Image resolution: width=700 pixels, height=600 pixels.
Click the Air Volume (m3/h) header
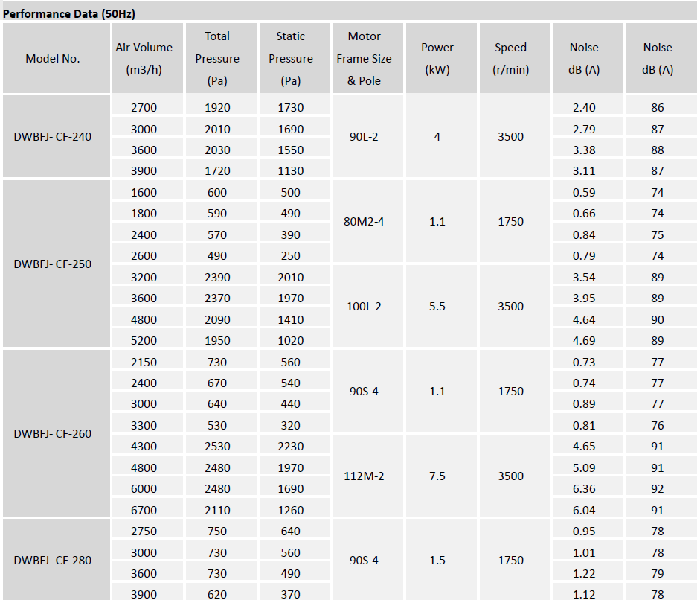point(144,58)
